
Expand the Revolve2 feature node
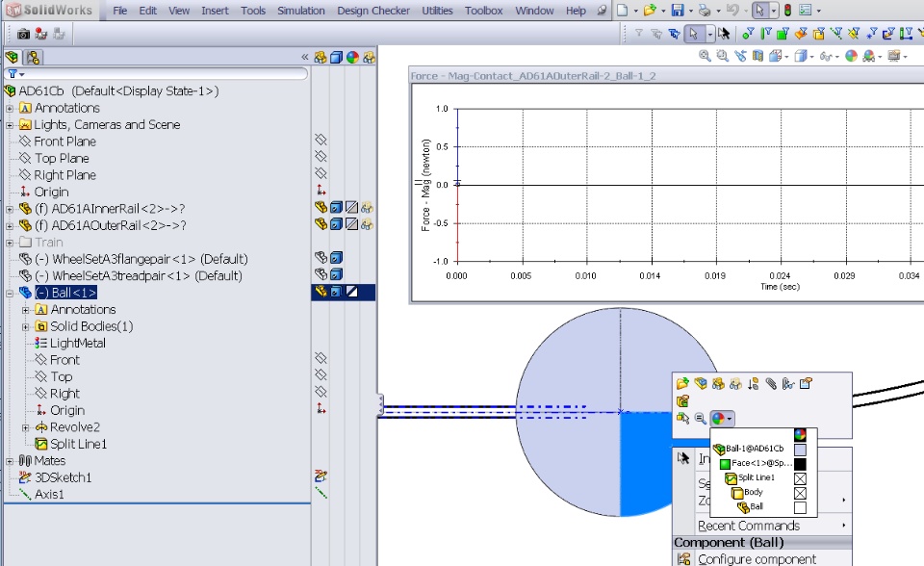25,428
